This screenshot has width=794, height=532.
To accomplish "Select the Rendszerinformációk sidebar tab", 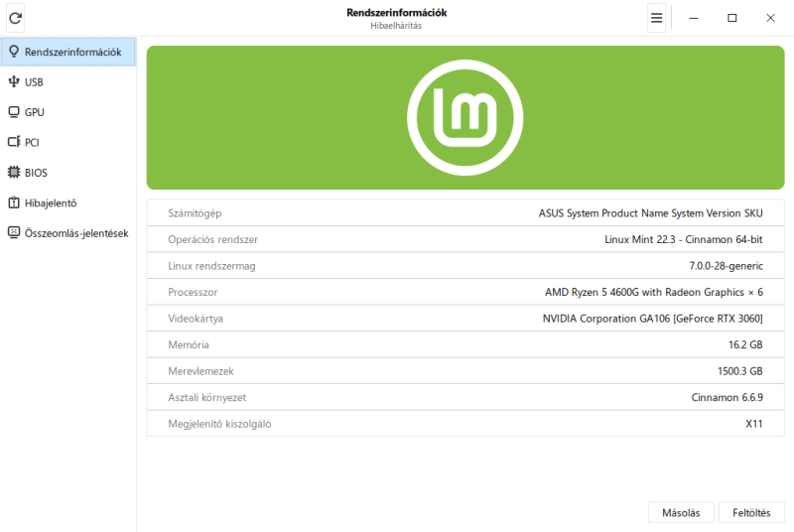I will coord(68,52).
